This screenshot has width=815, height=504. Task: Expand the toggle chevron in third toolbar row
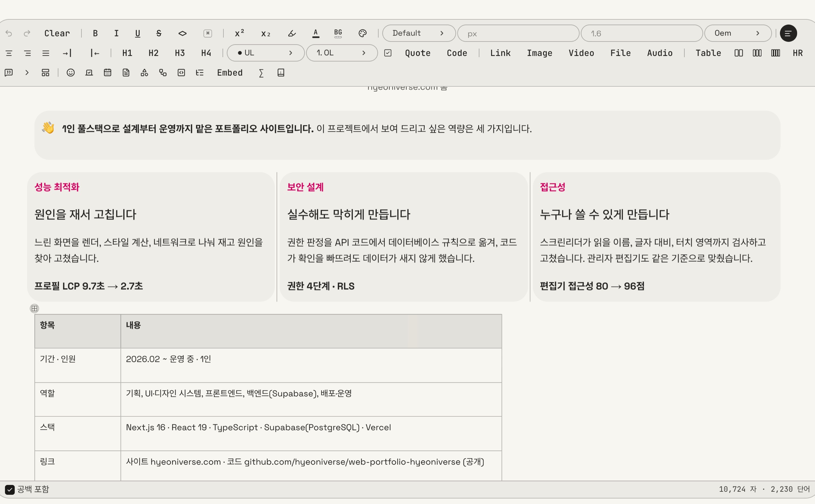[27, 73]
